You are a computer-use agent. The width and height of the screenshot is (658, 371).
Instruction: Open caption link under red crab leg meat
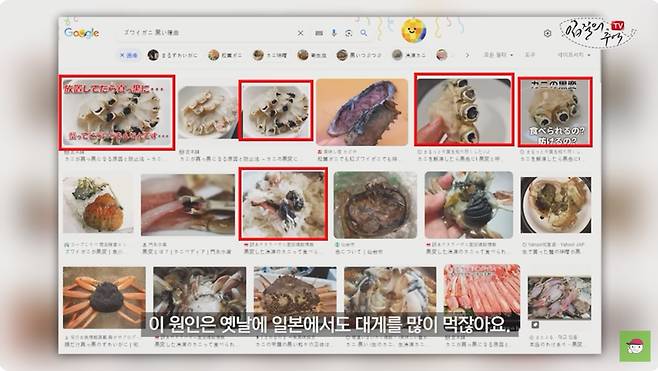[187, 251]
